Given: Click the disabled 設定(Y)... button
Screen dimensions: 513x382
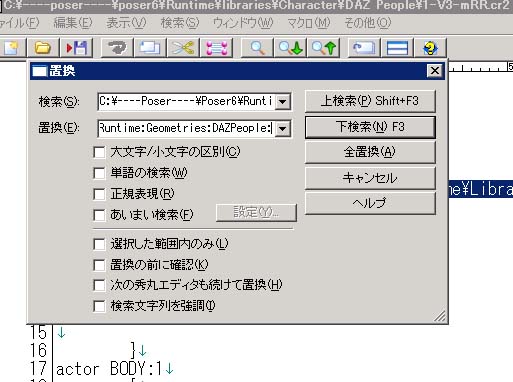Looking at the screenshot, I should click(x=256, y=213).
